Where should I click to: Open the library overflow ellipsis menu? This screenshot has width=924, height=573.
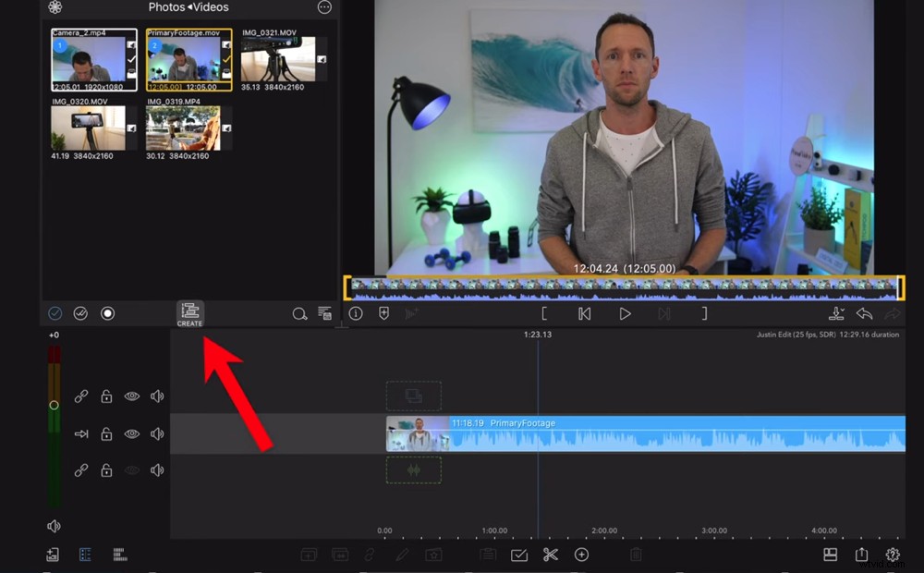[323, 7]
